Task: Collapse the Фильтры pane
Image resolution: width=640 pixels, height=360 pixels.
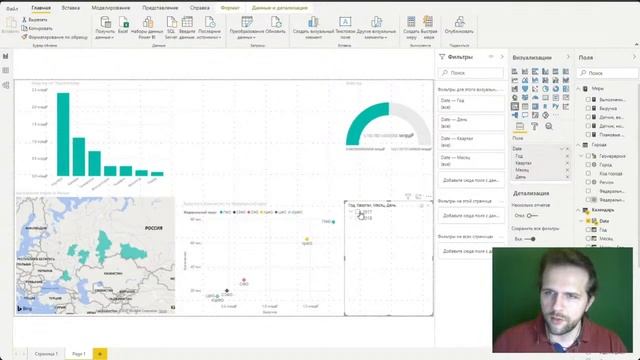Action: [502, 57]
